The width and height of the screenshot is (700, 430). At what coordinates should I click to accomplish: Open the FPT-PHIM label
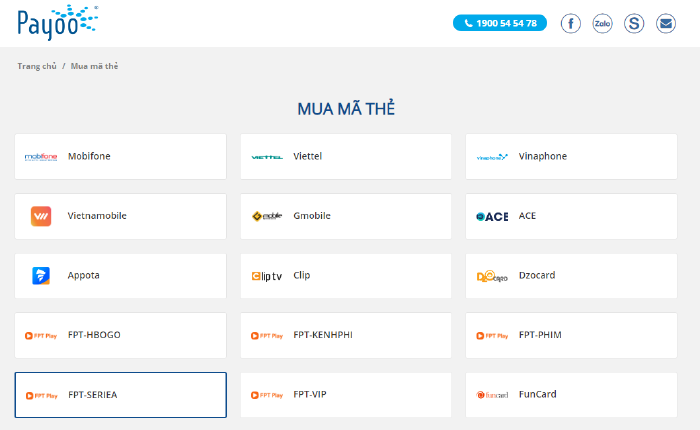click(540, 335)
